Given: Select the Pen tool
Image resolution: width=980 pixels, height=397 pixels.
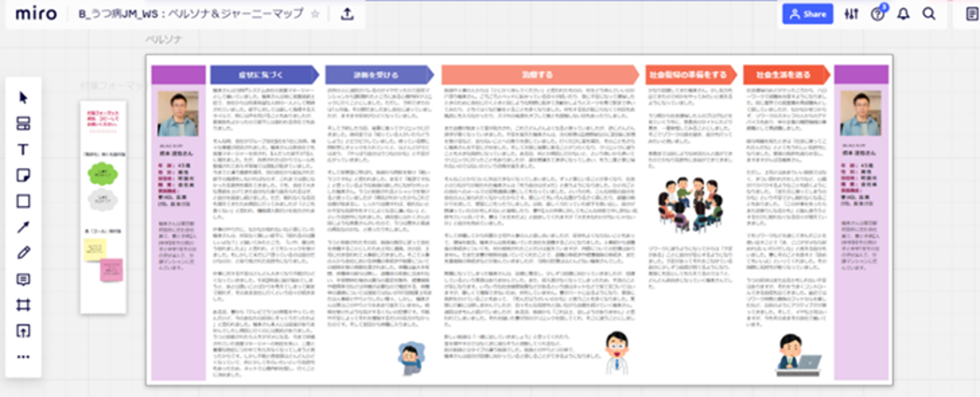Looking at the screenshot, I should [23, 253].
